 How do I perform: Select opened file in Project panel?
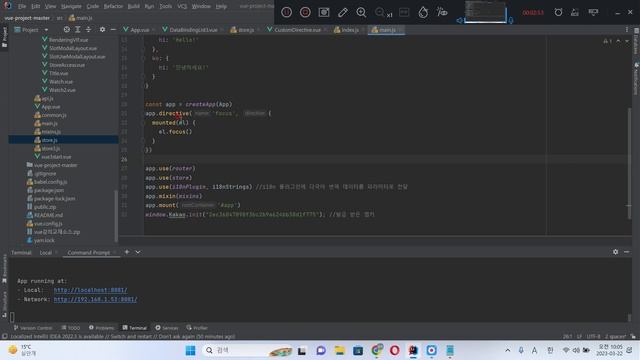pyautogui.click(x=67, y=29)
